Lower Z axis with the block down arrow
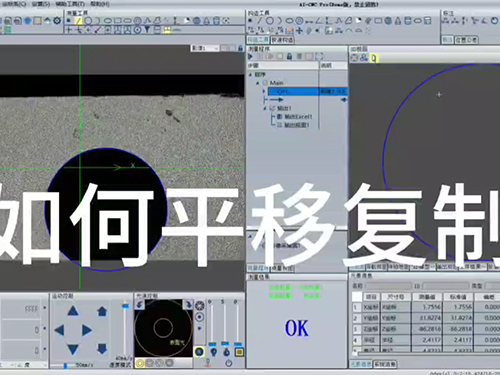Image resolution: width=500 pixels, height=375 pixels. 102,349
